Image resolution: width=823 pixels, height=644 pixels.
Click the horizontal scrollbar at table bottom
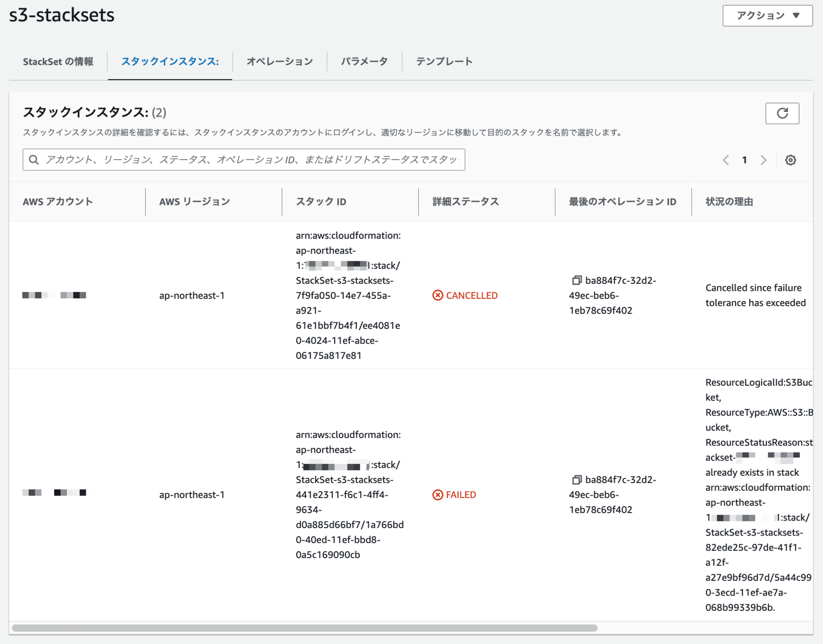[305, 628]
